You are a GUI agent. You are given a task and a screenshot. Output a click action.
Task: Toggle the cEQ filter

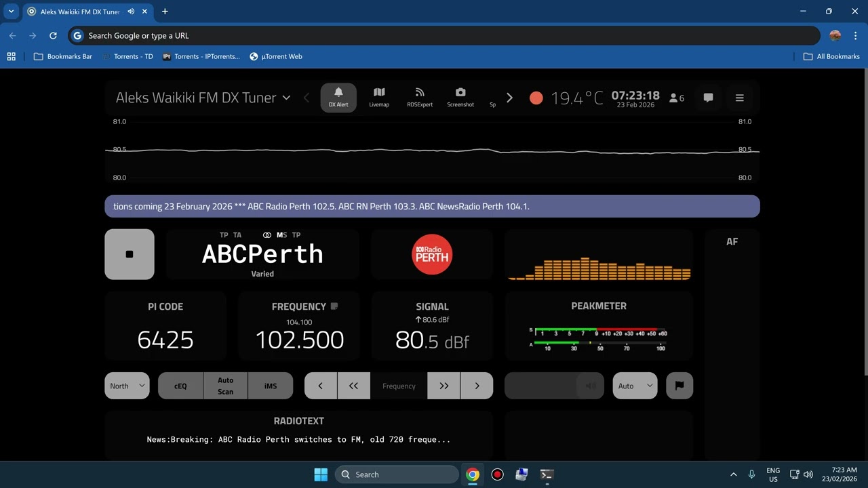click(x=180, y=386)
